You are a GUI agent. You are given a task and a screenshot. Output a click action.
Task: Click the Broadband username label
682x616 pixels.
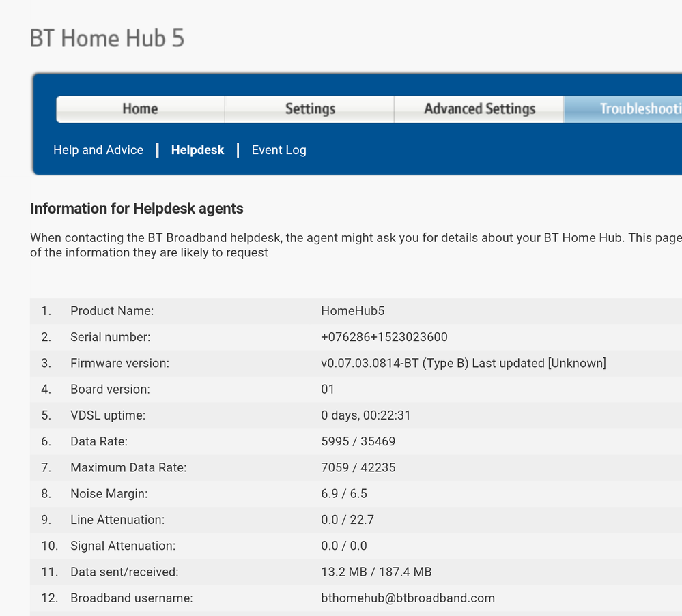(131, 598)
